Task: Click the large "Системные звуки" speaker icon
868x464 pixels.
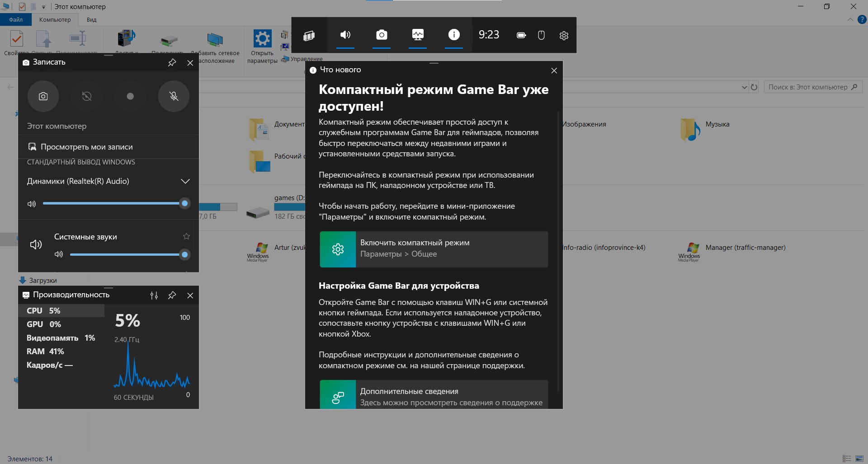Action: click(36, 245)
